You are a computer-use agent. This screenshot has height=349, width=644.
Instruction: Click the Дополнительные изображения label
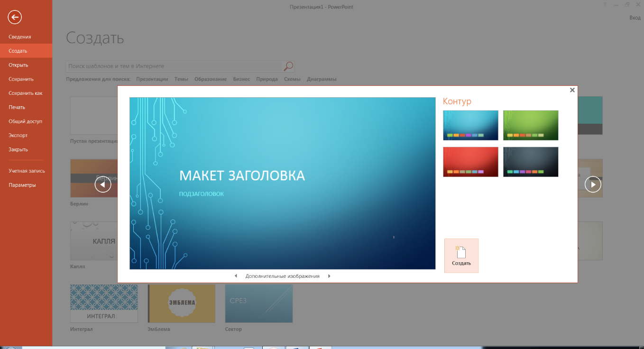(x=282, y=276)
